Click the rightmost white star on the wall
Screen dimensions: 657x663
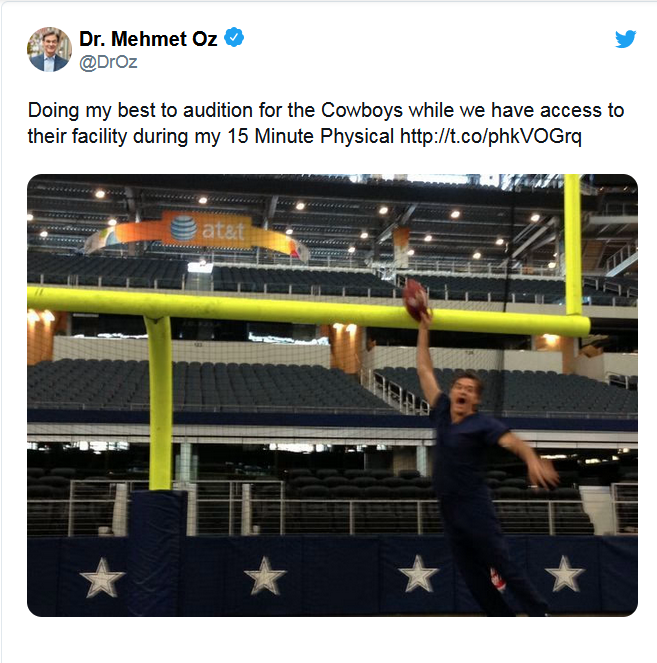[x=564, y=574]
